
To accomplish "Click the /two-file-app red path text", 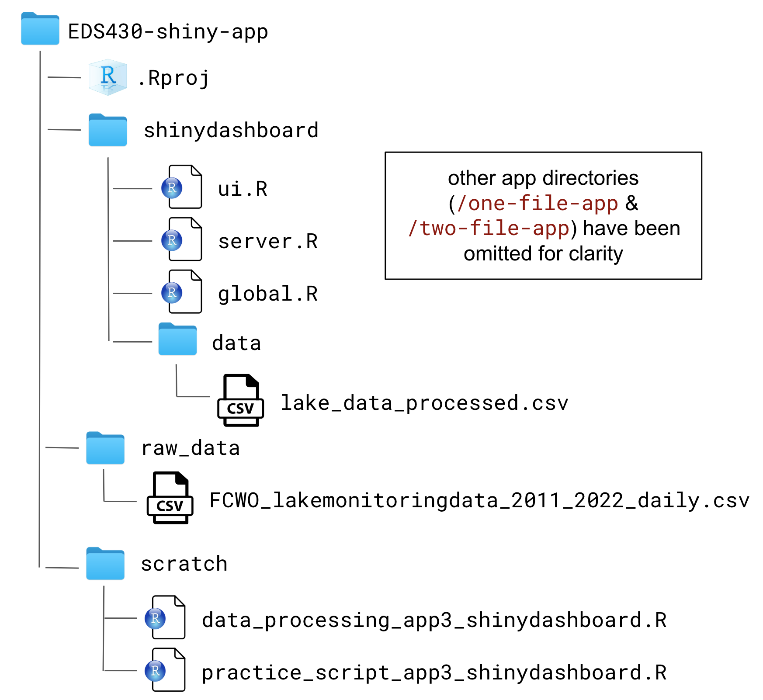I will pos(489,229).
